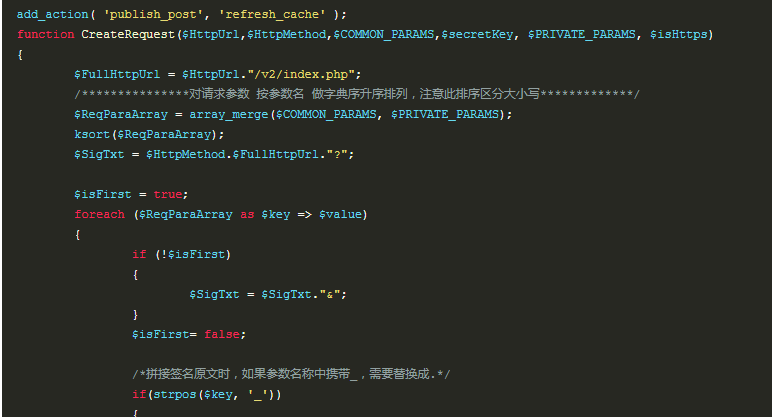The height and width of the screenshot is (417, 772).
Task: Click the array_merge function call
Action: point(229,114)
